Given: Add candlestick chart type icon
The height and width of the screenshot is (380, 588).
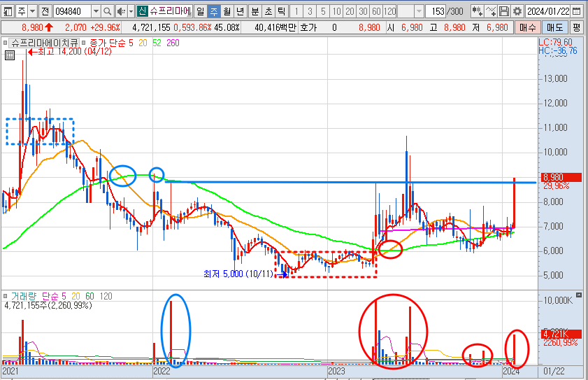Looking at the screenshot, I should click(477, 12).
